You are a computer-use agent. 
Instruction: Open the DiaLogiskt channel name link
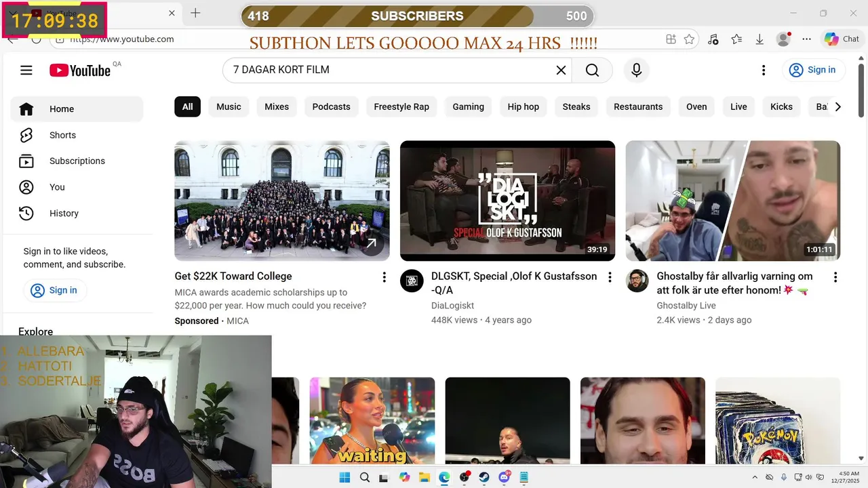pyautogui.click(x=452, y=306)
